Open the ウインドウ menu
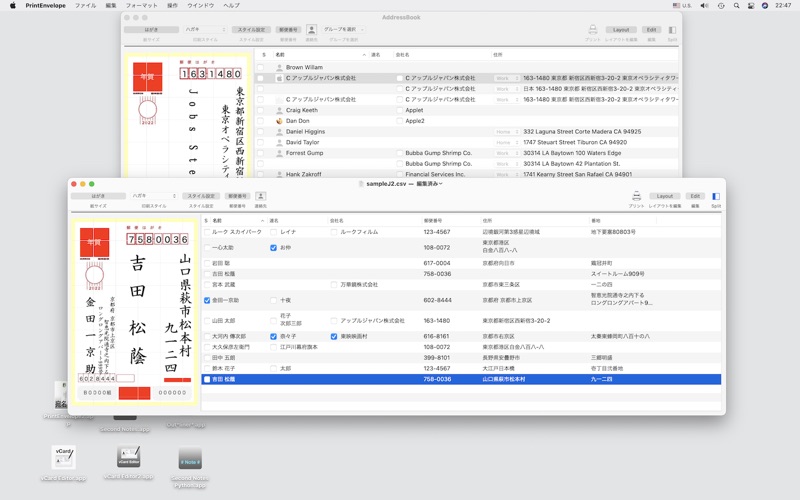Screen dimensions: 800x500 [x=201, y=6]
